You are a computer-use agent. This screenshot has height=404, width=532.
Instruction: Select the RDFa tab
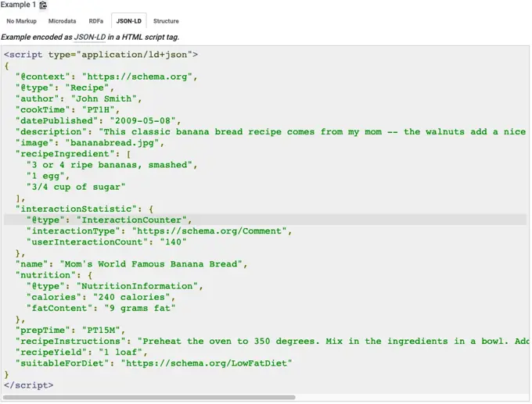tap(95, 21)
